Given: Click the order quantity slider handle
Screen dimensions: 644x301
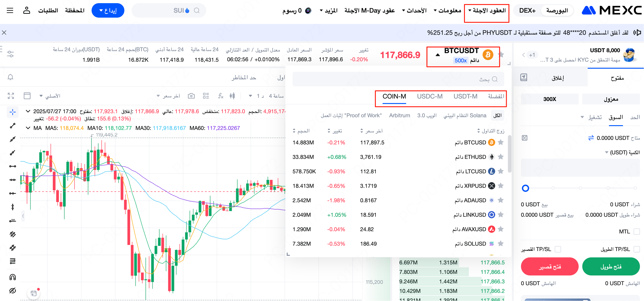Looking at the screenshot, I should point(525,188).
